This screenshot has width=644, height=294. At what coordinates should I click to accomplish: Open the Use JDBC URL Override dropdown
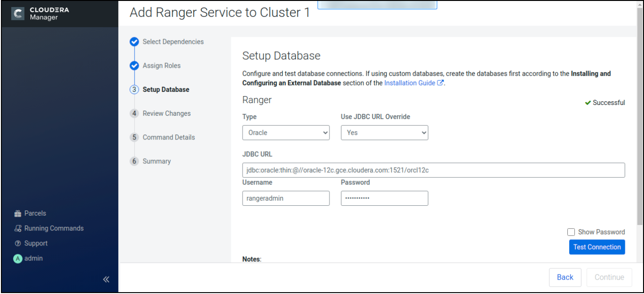click(x=384, y=133)
